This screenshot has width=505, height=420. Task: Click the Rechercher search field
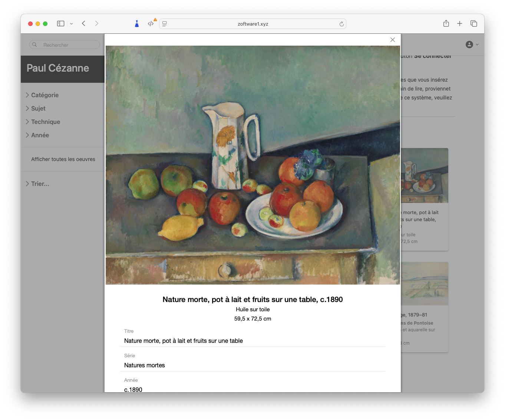tap(65, 45)
